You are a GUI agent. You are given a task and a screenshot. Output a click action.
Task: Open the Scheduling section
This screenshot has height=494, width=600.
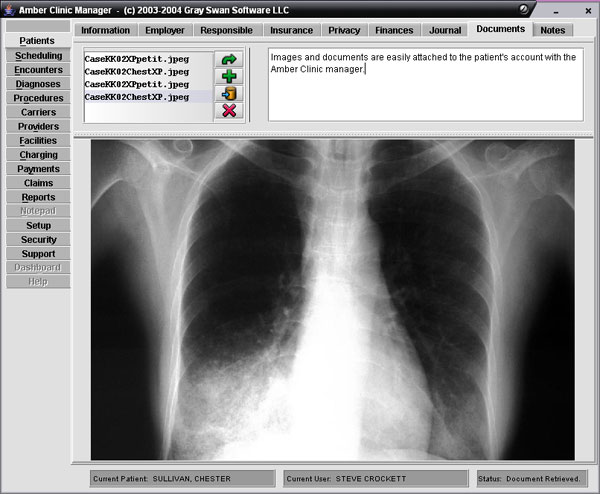pos(38,56)
